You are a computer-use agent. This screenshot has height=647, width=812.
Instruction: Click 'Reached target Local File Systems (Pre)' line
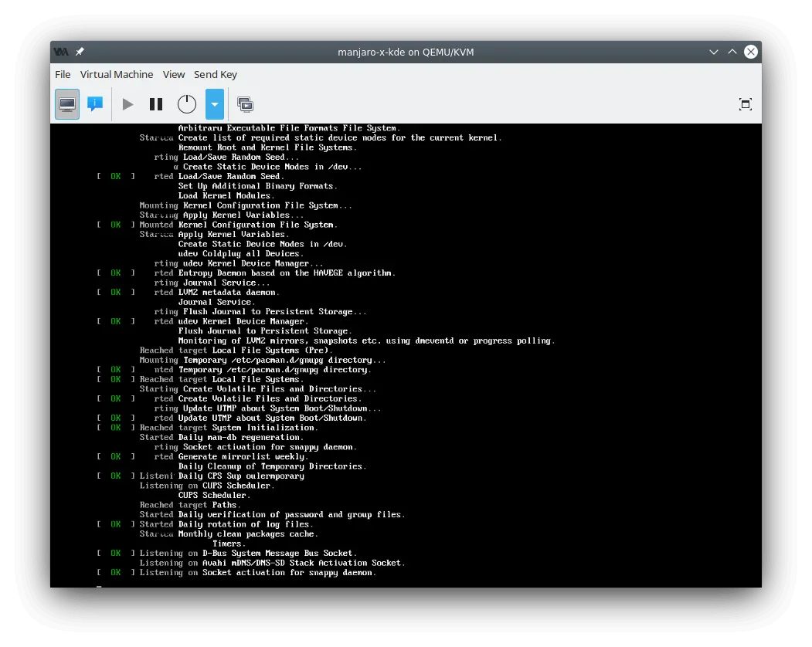coord(236,351)
